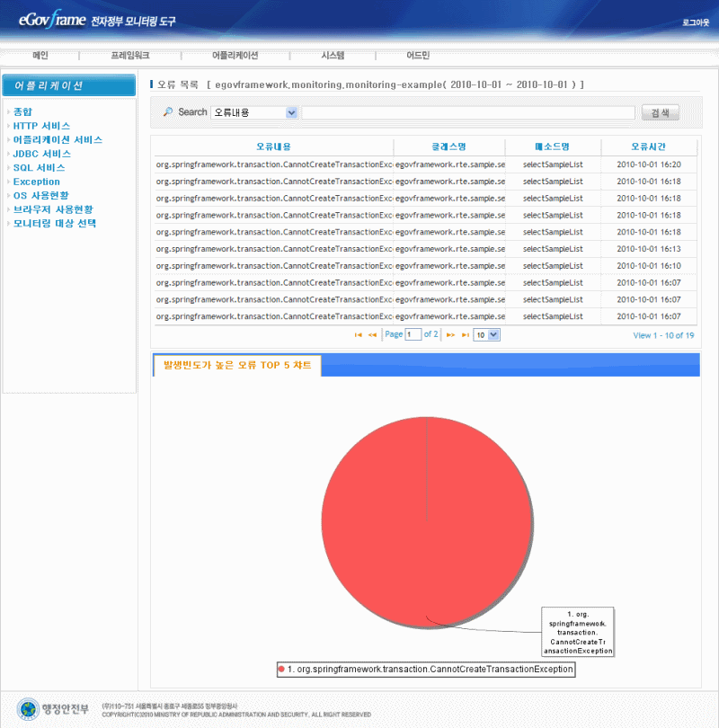Open JDBC 서비스 in the sidebar

42,154
